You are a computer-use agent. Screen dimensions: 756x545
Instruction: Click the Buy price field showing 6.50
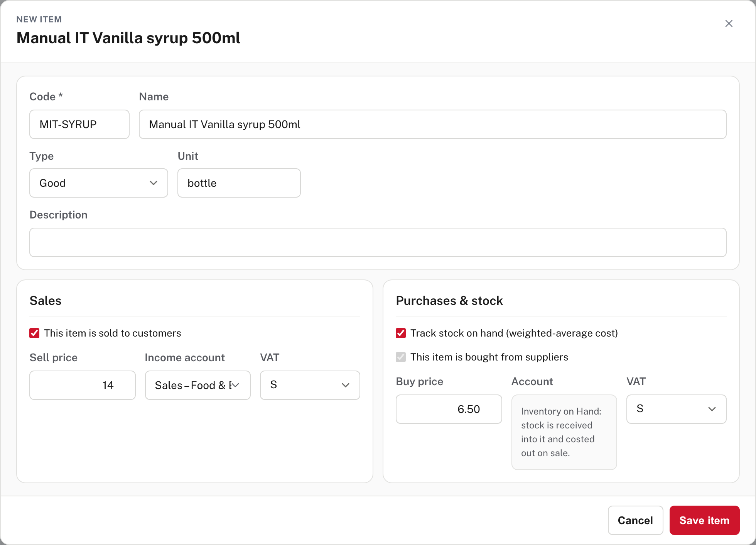pos(449,409)
